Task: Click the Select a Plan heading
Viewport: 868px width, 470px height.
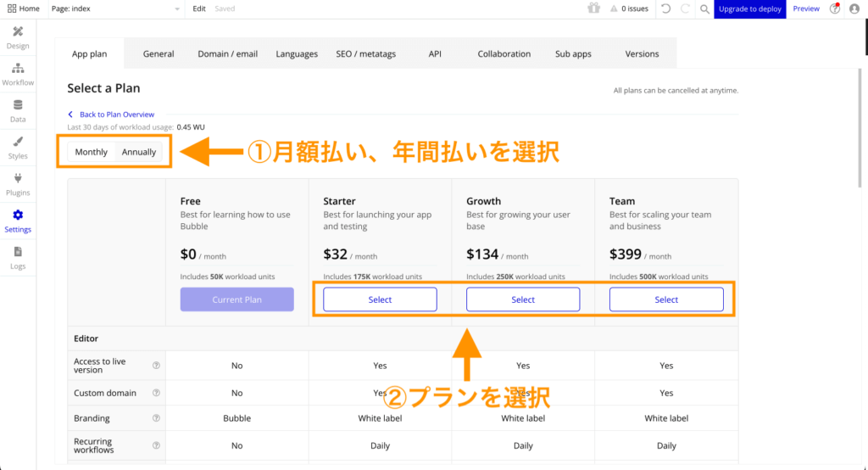Action: 103,88
